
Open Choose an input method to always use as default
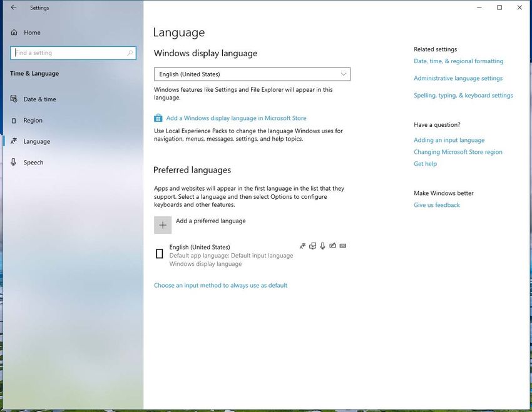220,285
